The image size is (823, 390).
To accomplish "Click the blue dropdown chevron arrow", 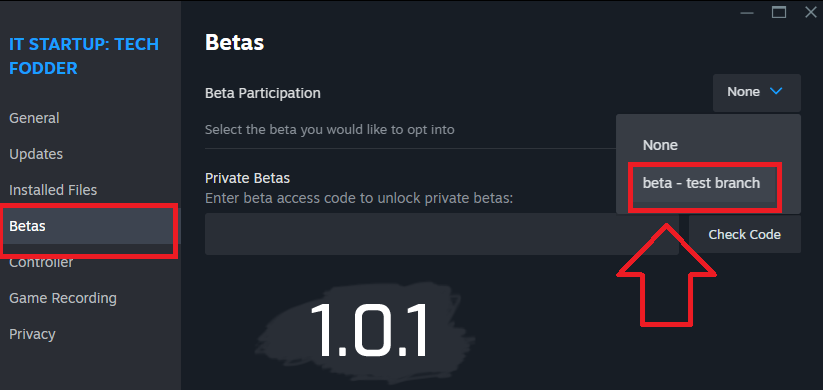I will tap(776, 91).
